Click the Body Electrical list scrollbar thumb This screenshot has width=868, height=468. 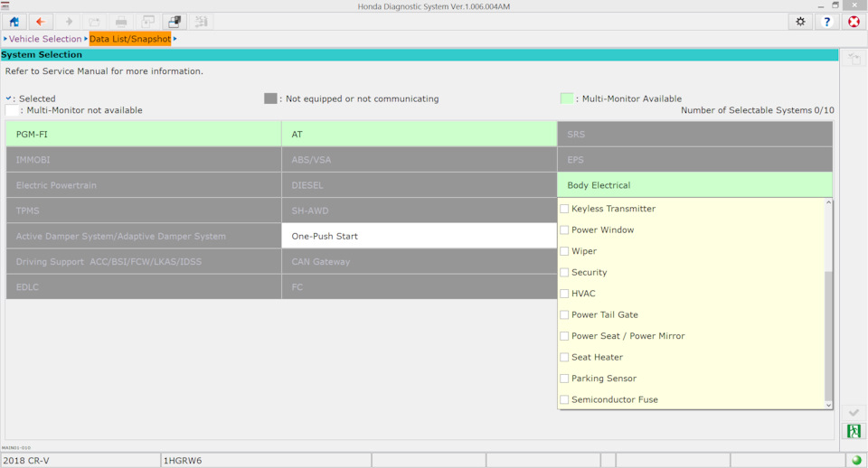pos(828,336)
